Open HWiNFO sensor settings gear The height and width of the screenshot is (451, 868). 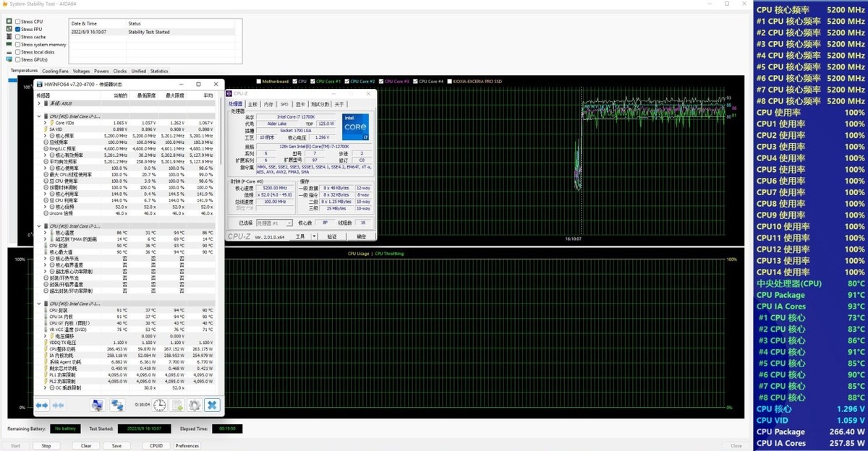click(x=195, y=406)
